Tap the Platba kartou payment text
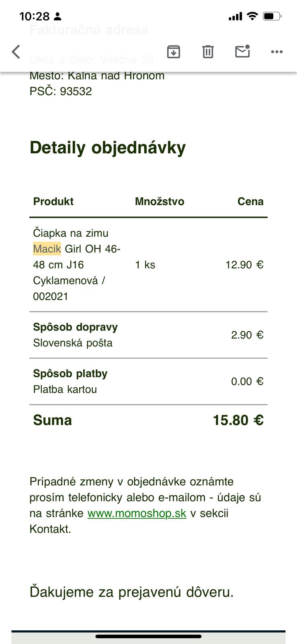 65,390
